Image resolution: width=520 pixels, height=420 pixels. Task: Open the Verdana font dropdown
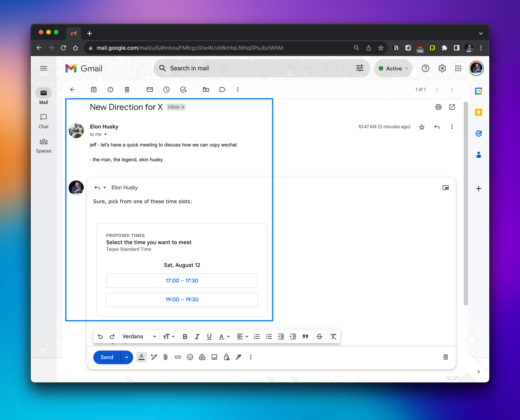tap(139, 337)
